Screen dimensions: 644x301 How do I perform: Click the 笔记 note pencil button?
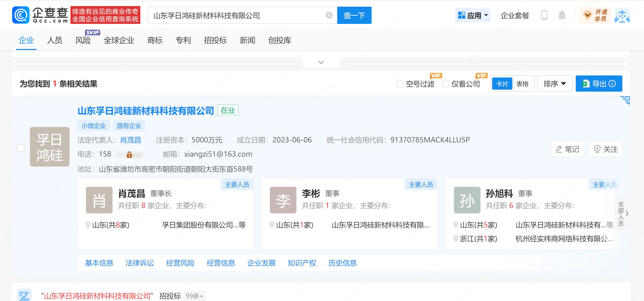(x=567, y=149)
